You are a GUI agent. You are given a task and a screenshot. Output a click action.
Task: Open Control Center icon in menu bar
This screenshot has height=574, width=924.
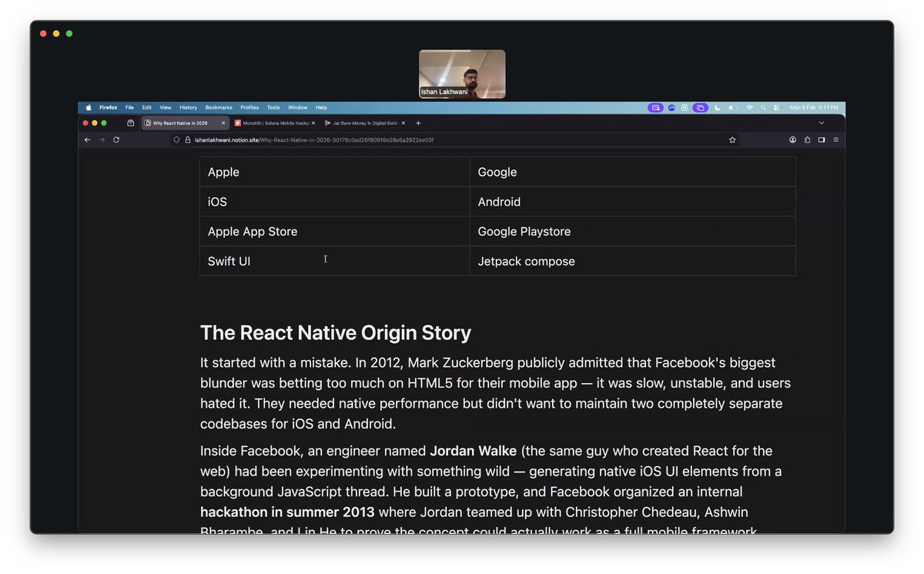coord(777,108)
